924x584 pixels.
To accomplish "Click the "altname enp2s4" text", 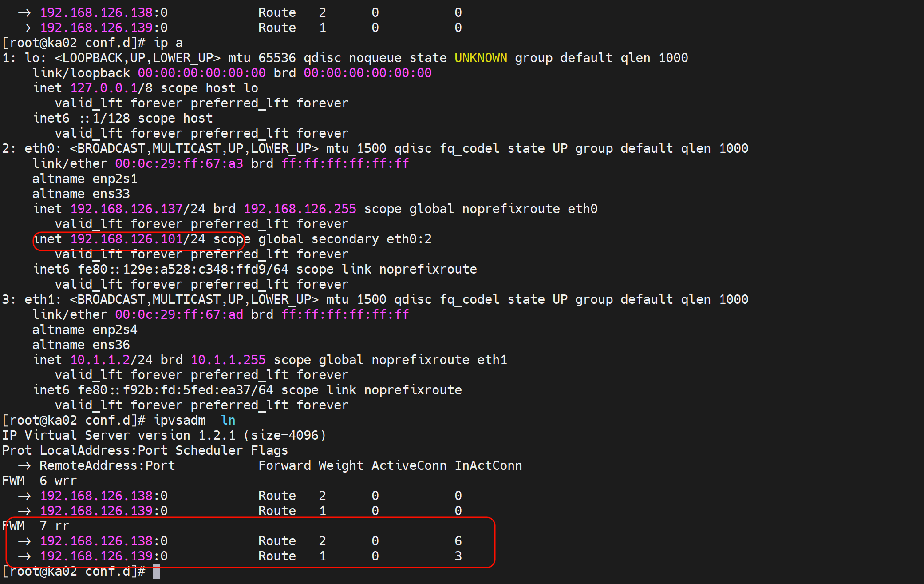I will [85, 330].
